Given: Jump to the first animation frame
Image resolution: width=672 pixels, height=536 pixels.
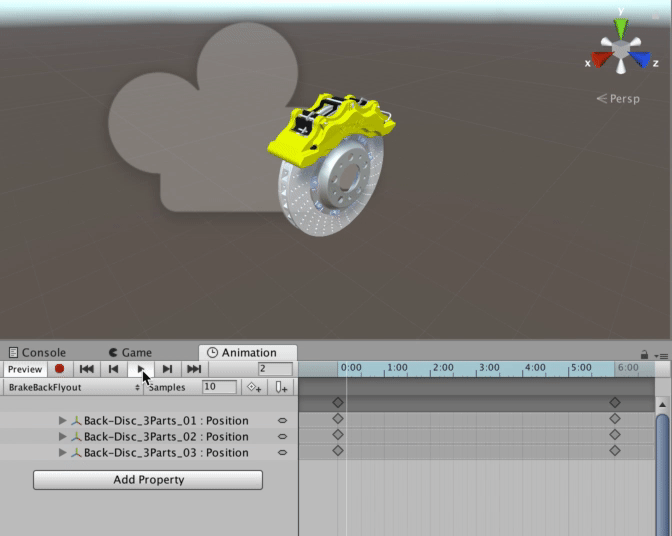Looking at the screenshot, I should (87, 369).
